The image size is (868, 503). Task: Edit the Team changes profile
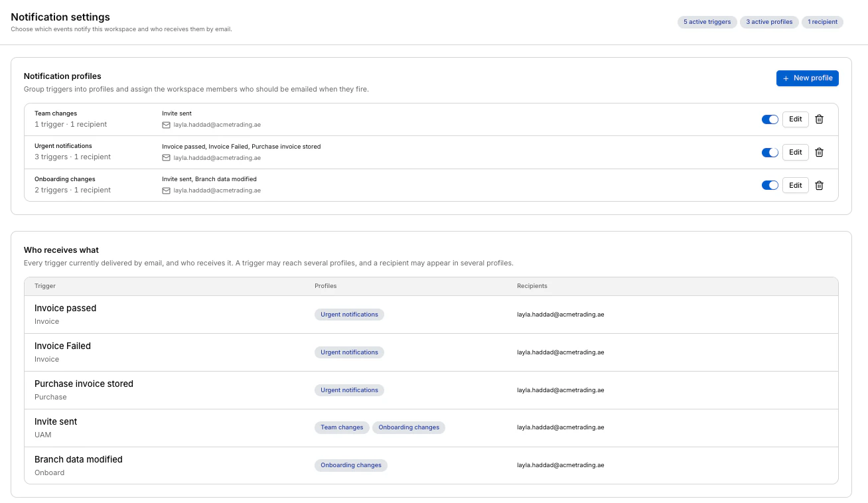[796, 119]
